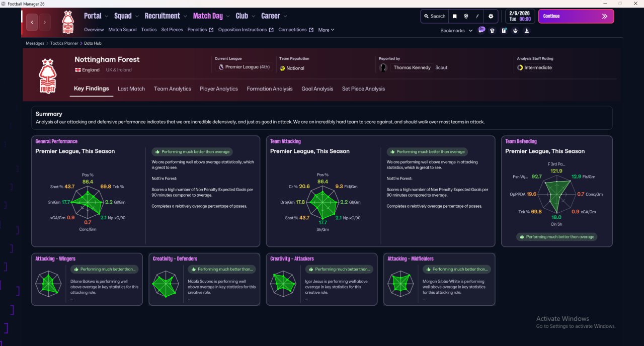The height and width of the screenshot is (346, 644).
Task: Open the settings gear icon
Action: click(x=491, y=16)
